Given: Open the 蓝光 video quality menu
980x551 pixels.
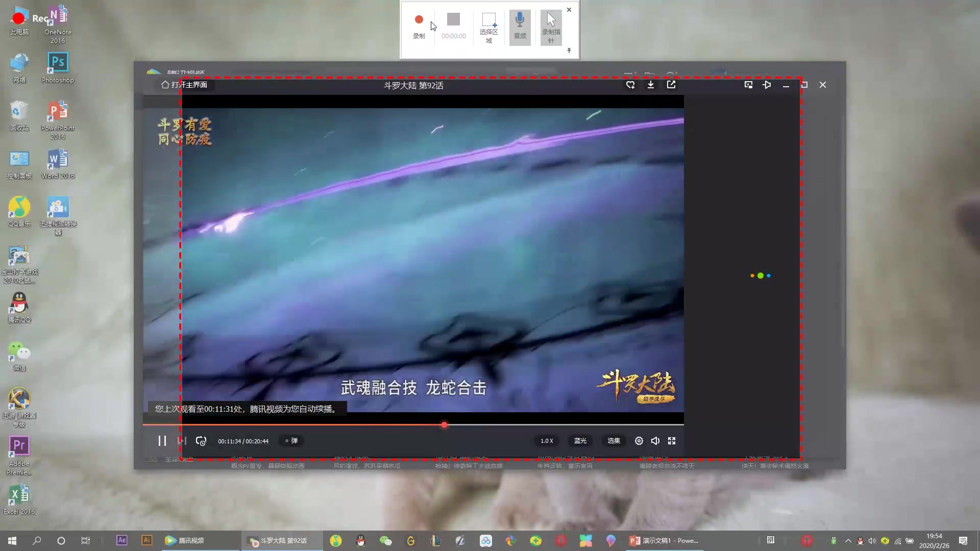Looking at the screenshot, I should click(580, 441).
